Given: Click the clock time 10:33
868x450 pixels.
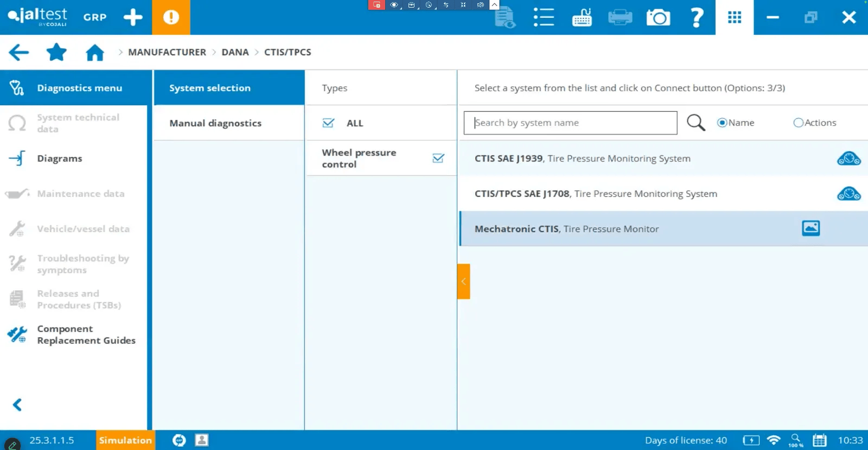Looking at the screenshot, I should 850,440.
